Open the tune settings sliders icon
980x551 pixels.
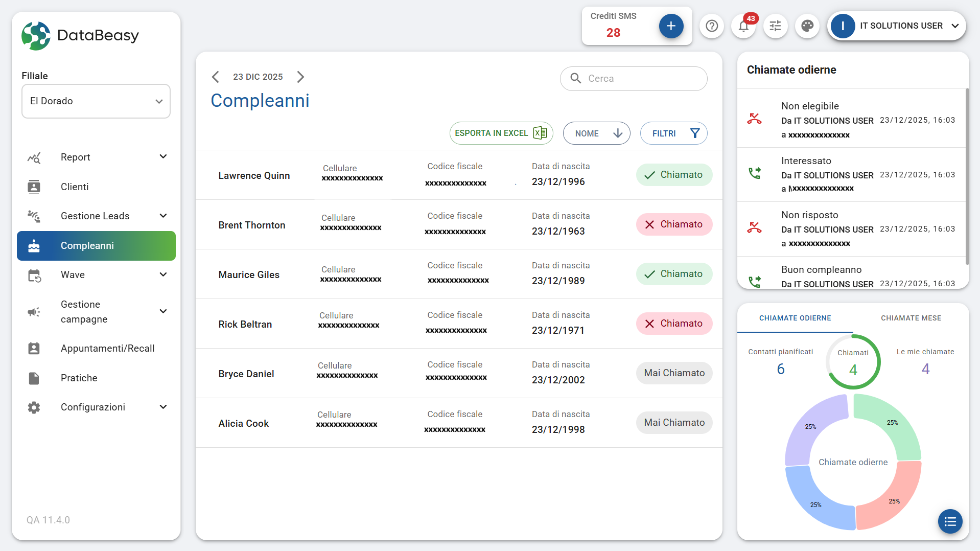[775, 26]
